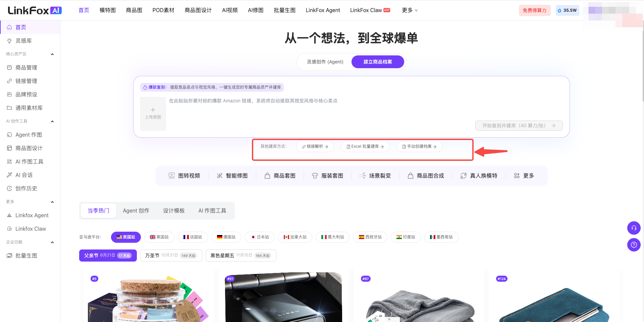Switch to the Agent 创作 tab
The height and width of the screenshot is (322, 644).
[x=136, y=211]
